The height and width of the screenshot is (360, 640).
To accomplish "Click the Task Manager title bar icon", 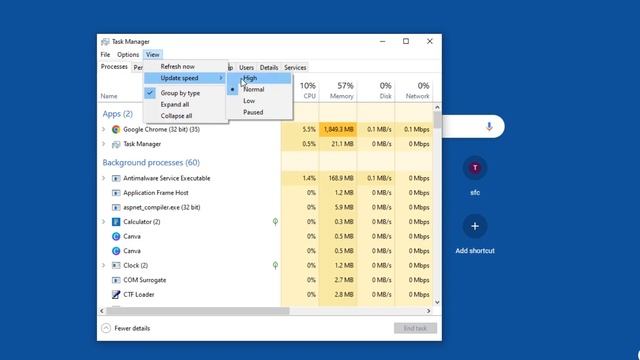I will (x=105, y=42).
